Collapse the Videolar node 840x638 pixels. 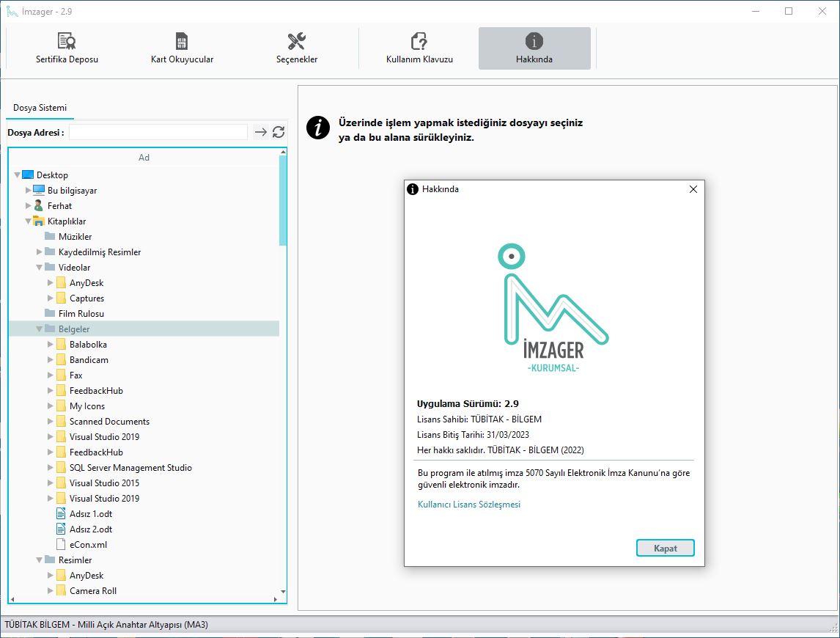click(x=39, y=268)
